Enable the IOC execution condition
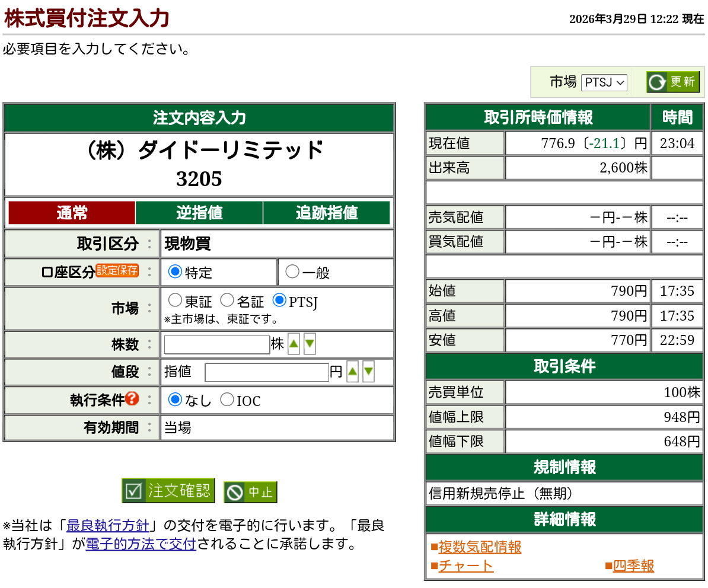708x588 pixels. tap(227, 400)
